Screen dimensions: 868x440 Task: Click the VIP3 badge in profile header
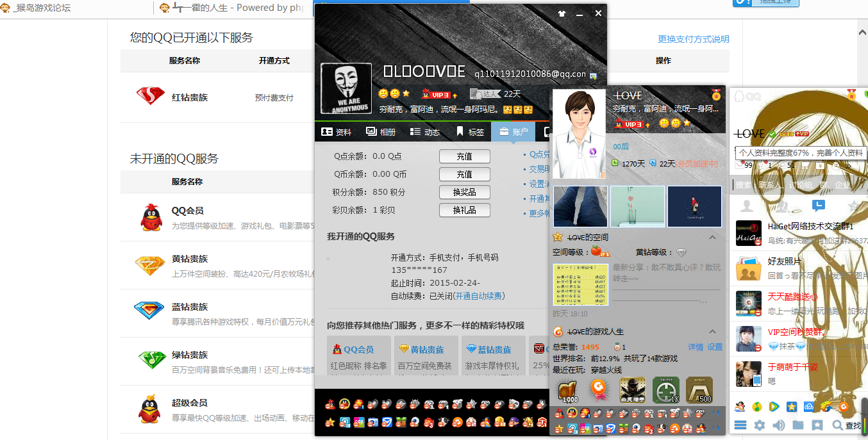pos(440,94)
